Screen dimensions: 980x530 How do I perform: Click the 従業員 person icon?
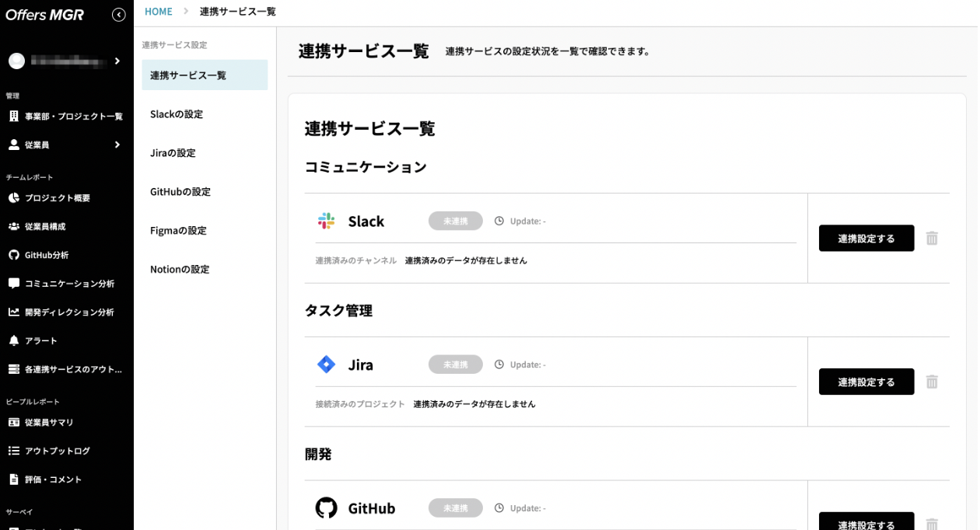14,145
